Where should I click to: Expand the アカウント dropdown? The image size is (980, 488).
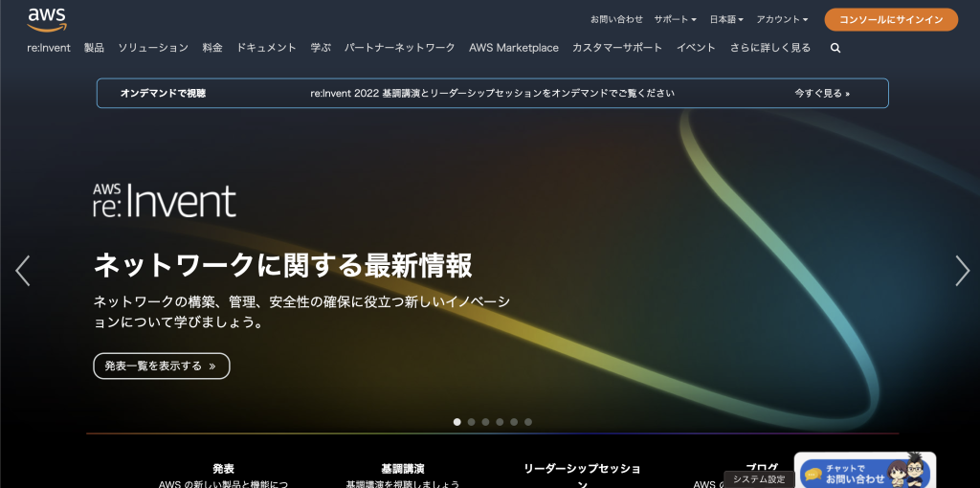(x=782, y=19)
